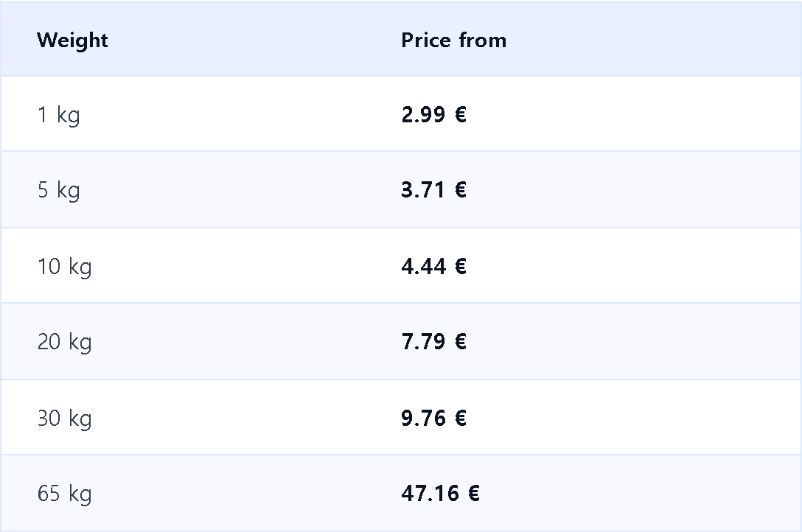The height and width of the screenshot is (532, 802).
Task: Click the euro sign after 2.99
Action: (460, 114)
